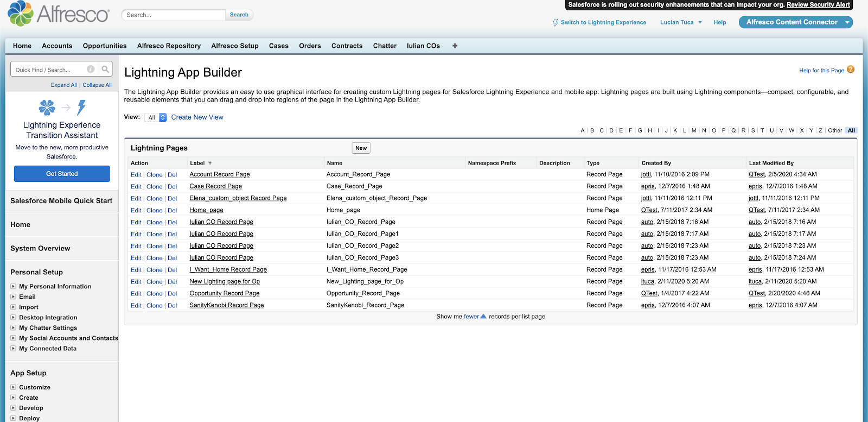This screenshot has width=868, height=422.
Task: Switch to Alfresco Repository tab
Action: (x=169, y=46)
